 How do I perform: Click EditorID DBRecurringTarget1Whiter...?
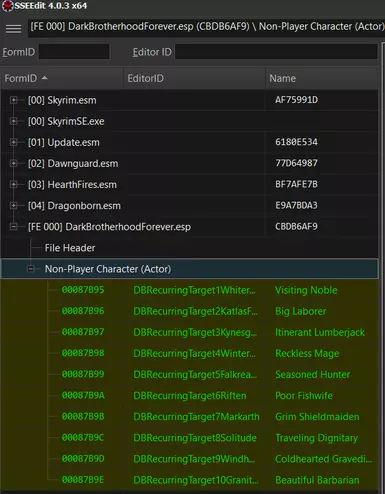tap(195, 290)
